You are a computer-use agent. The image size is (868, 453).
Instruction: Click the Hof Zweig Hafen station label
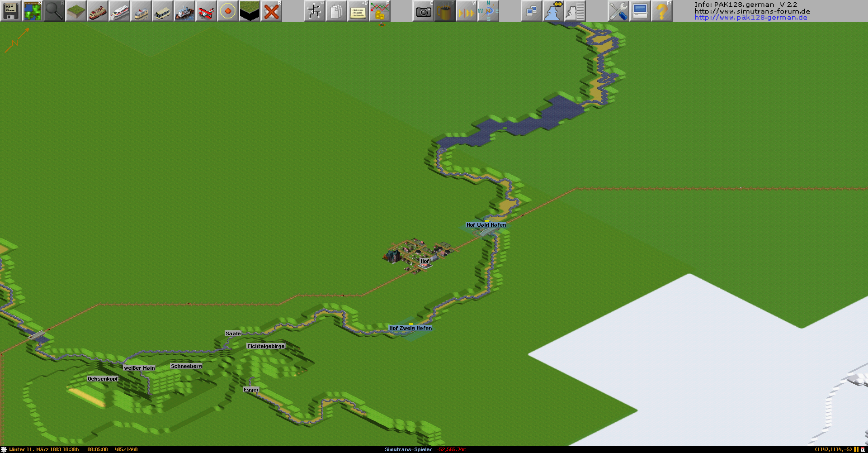pyautogui.click(x=410, y=328)
